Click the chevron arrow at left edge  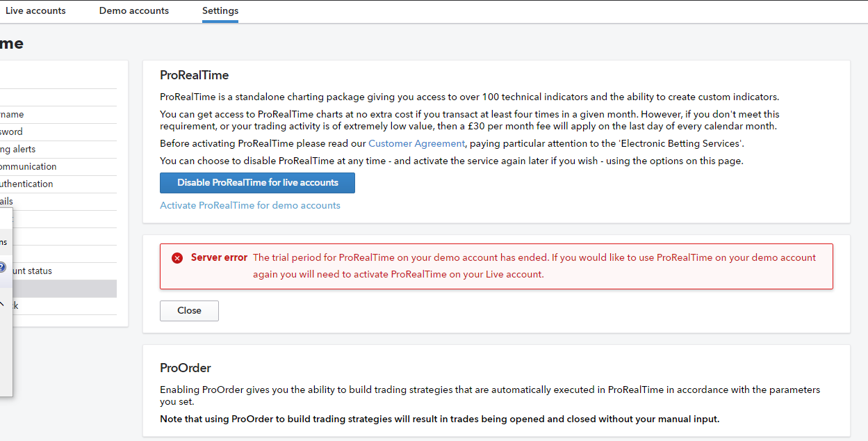pyautogui.click(x=2, y=305)
